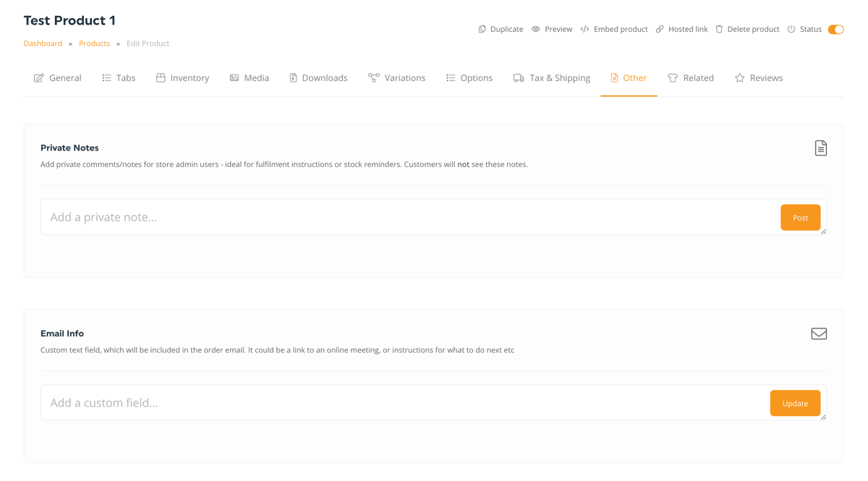This screenshot has height=481, width=868.
Task: Switch to the Inventory tab
Action: pos(182,78)
